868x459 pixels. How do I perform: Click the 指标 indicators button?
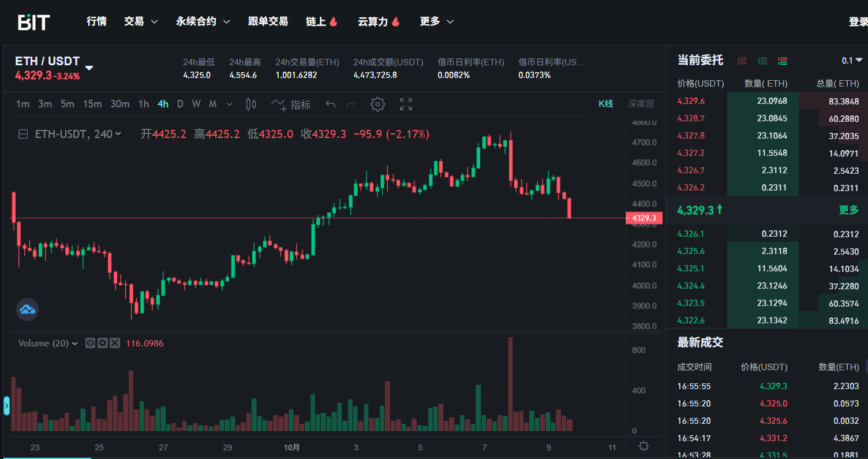291,105
